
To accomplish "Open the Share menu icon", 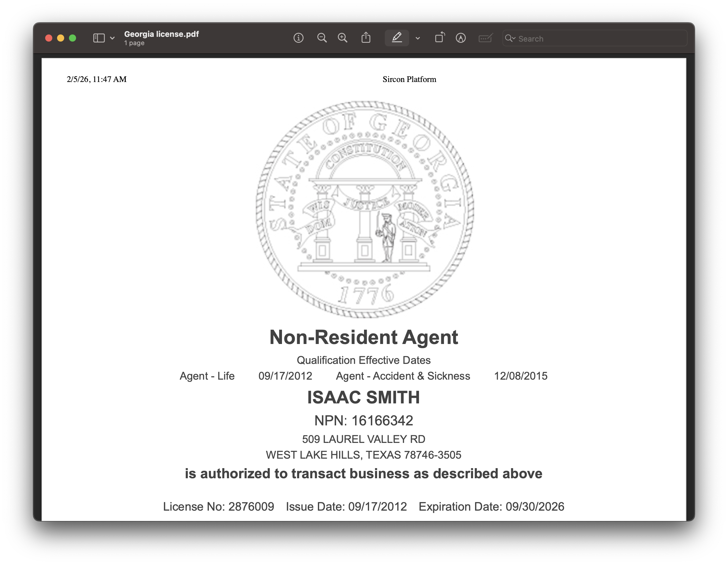I will click(366, 38).
